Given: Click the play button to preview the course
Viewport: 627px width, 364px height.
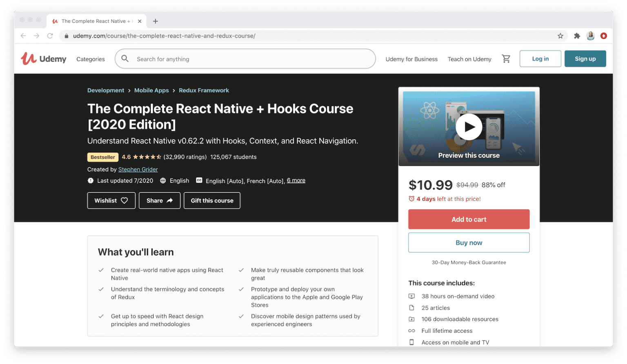Looking at the screenshot, I should (469, 127).
